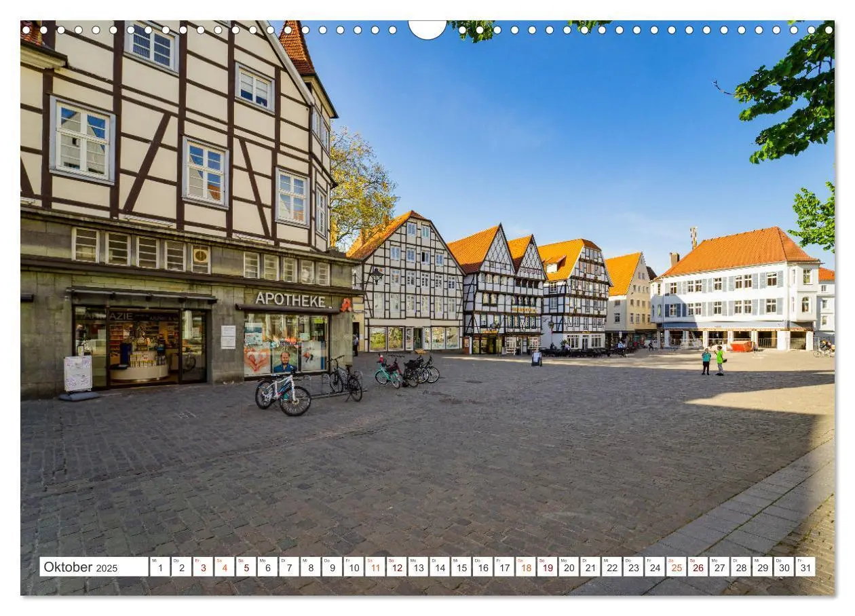Choose date 22 in the calendar row

pos(611,567)
